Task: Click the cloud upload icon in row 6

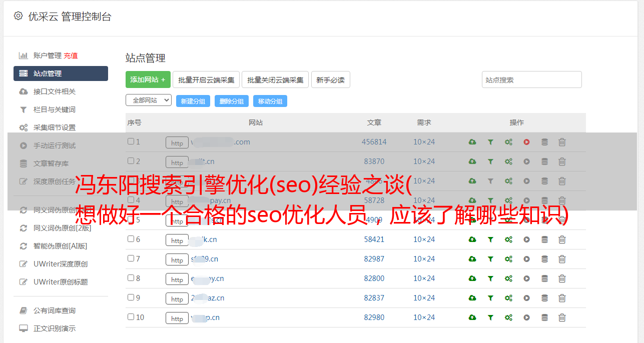Action: coord(472,239)
